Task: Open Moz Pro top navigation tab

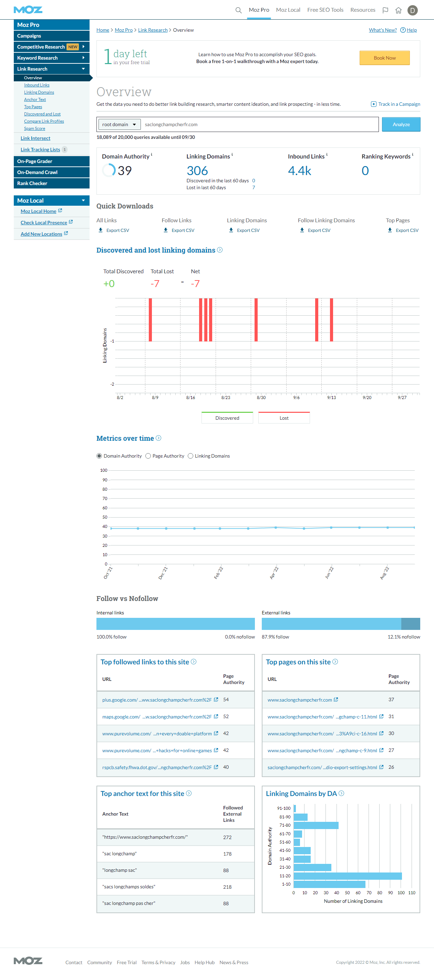Action: [x=259, y=10]
